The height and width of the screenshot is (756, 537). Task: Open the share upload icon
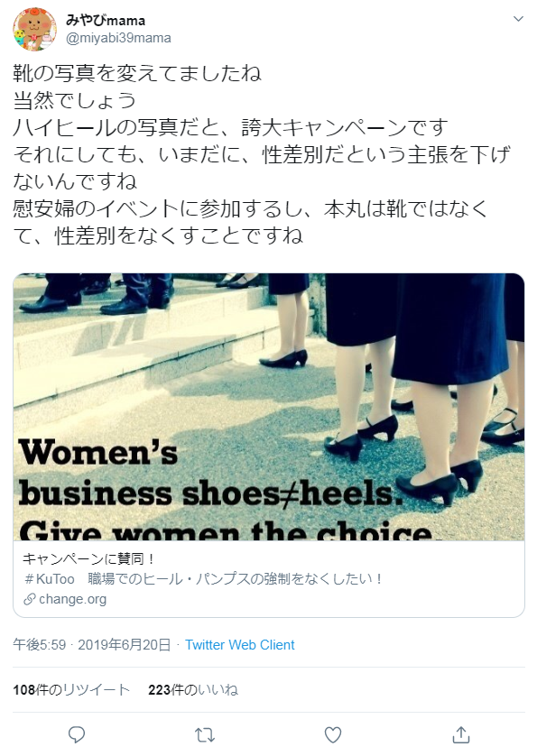pyautogui.click(x=461, y=734)
